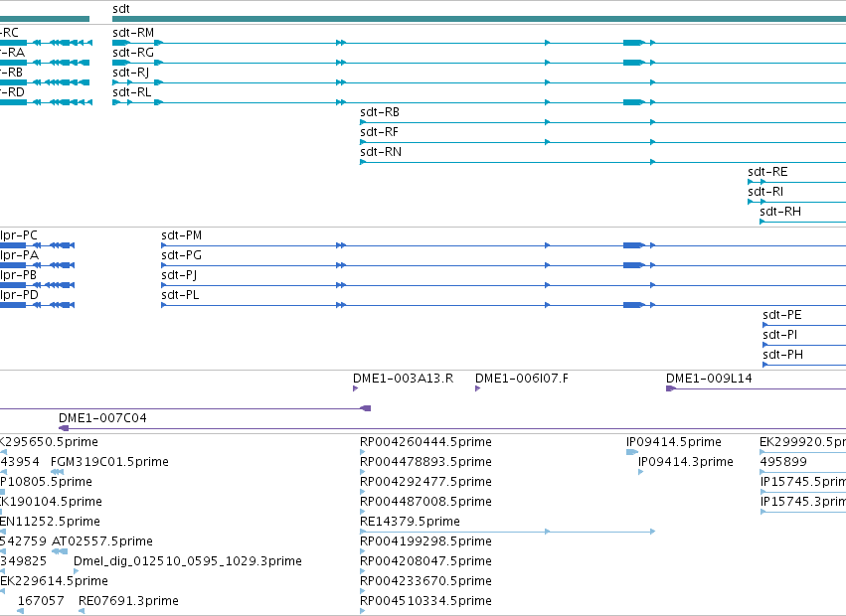Select the lpr-PD protein label
Image resolution: width=846 pixels, height=616 pixels.
tap(20, 295)
